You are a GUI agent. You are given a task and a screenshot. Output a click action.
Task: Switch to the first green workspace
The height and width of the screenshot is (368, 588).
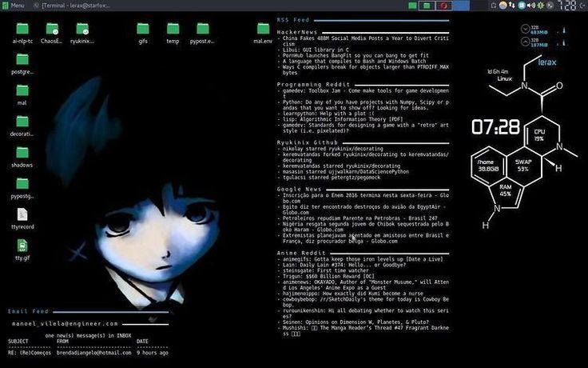coord(412,6)
